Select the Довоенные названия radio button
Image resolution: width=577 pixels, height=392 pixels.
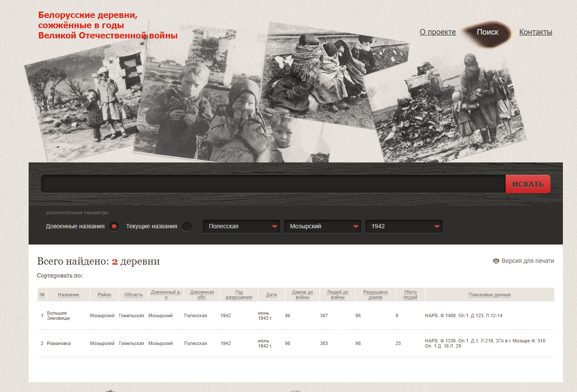click(114, 227)
